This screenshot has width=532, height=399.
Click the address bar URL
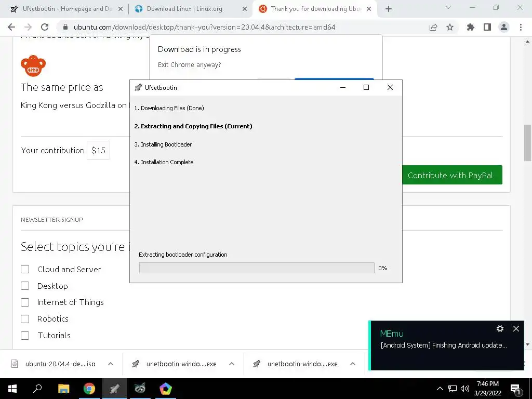coord(204,27)
